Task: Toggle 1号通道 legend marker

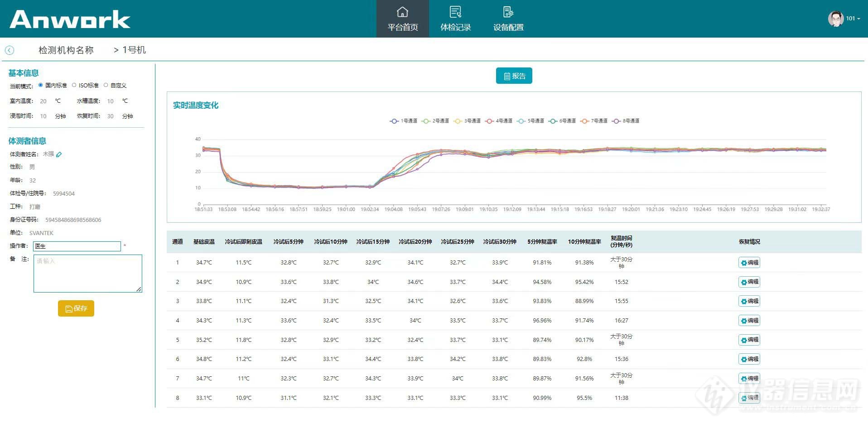Action: (x=394, y=121)
